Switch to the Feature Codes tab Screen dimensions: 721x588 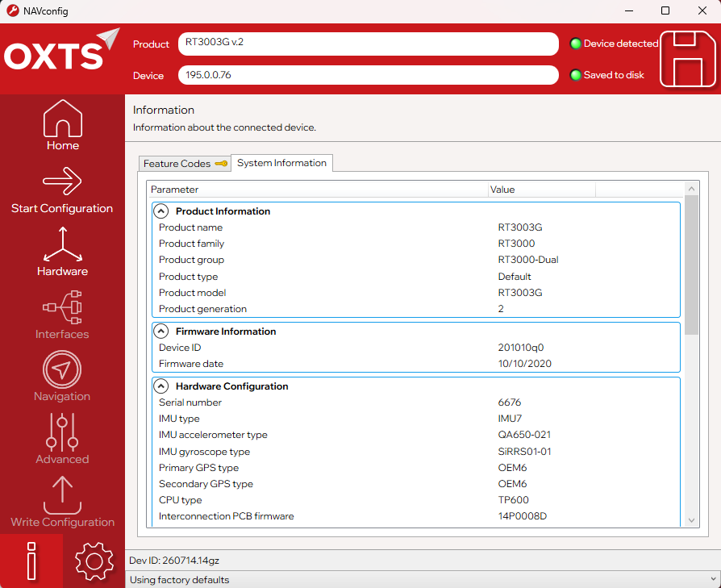(x=185, y=164)
